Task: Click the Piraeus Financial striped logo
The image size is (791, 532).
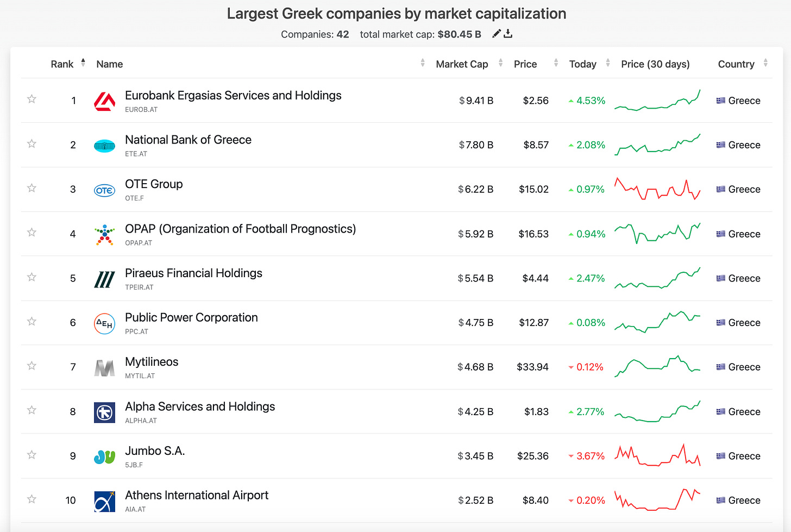Action: (x=104, y=279)
